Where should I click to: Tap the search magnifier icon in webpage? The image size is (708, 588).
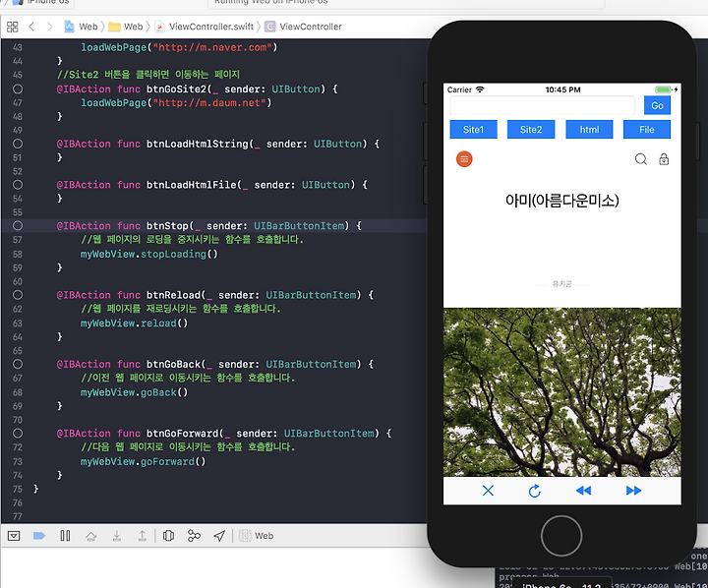point(641,159)
